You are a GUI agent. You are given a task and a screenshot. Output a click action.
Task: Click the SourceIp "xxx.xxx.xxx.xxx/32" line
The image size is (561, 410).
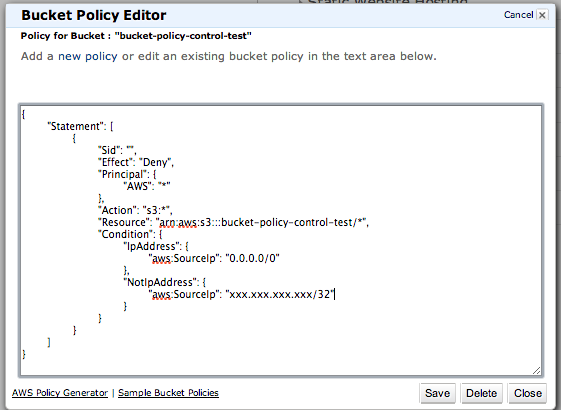click(242, 294)
